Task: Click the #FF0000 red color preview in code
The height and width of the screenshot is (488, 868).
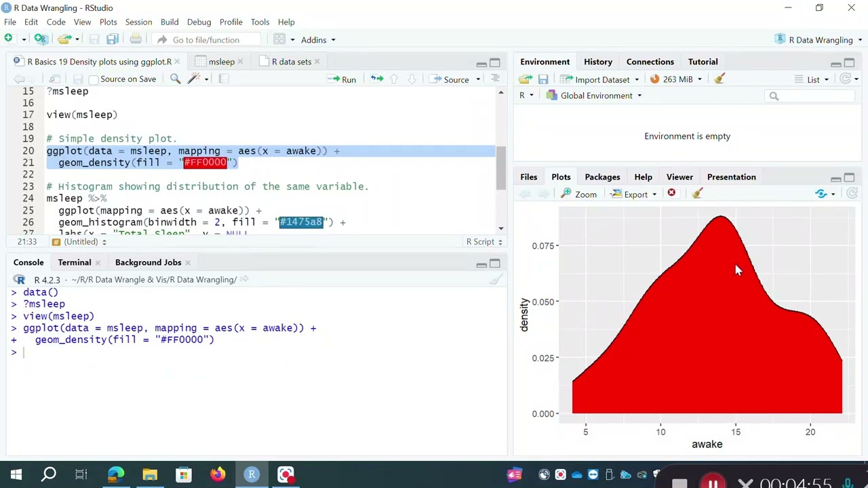Action: pos(205,163)
